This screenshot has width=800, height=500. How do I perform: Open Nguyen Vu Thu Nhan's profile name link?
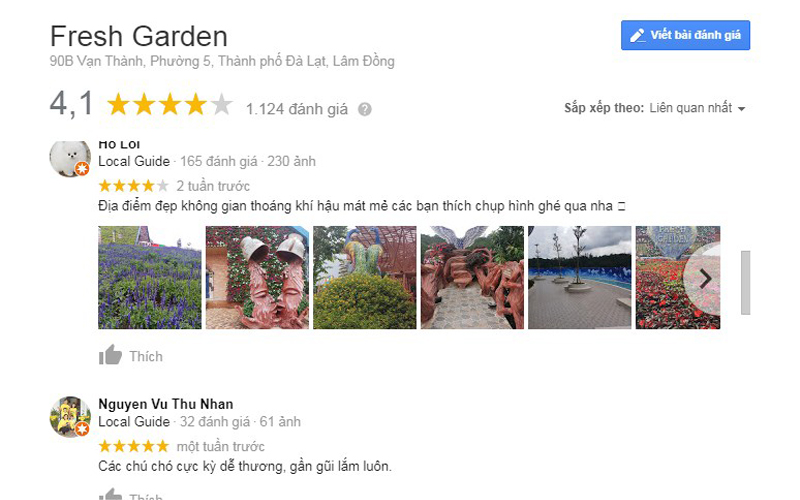pos(166,404)
